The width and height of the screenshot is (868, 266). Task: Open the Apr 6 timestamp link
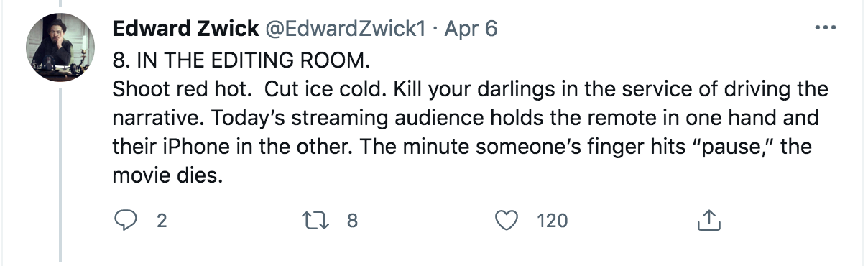pos(471,29)
